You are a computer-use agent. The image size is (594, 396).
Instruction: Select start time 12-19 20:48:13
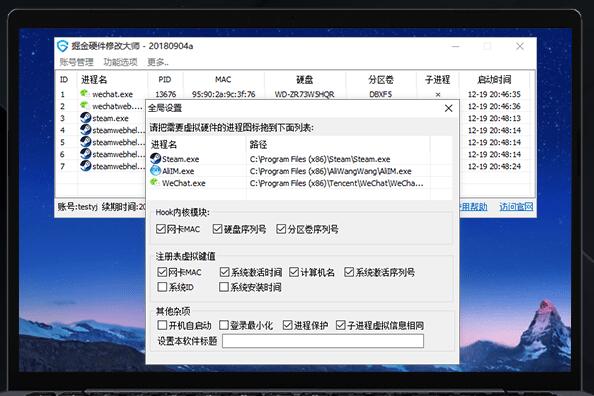[x=494, y=118]
